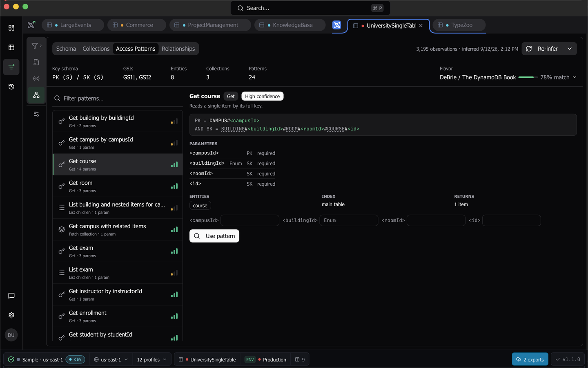
Task: Click the Re-infer refresh icon
Action: [529, 49]
